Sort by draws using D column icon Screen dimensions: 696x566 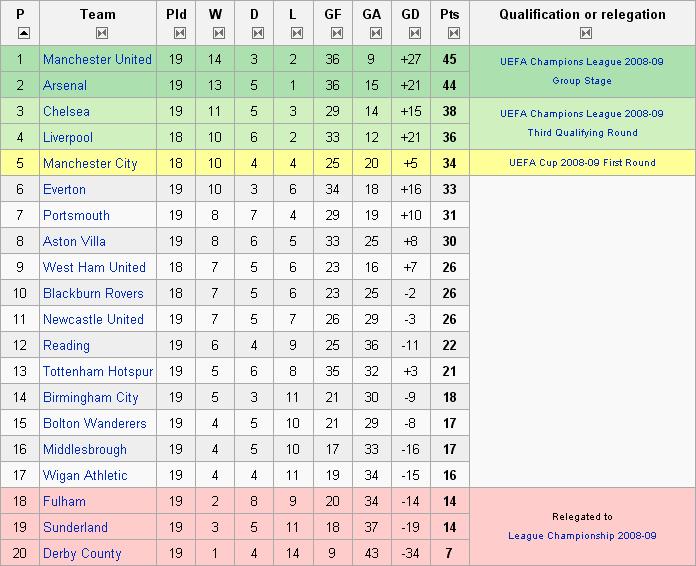[x=258, y=33]
